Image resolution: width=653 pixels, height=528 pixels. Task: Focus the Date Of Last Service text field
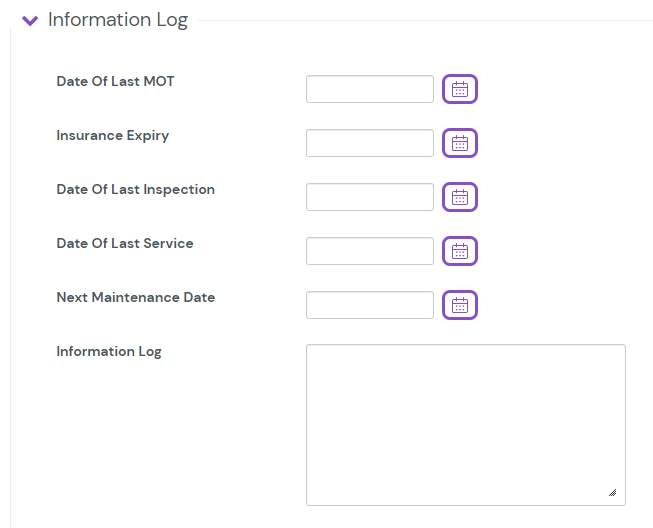370,251
